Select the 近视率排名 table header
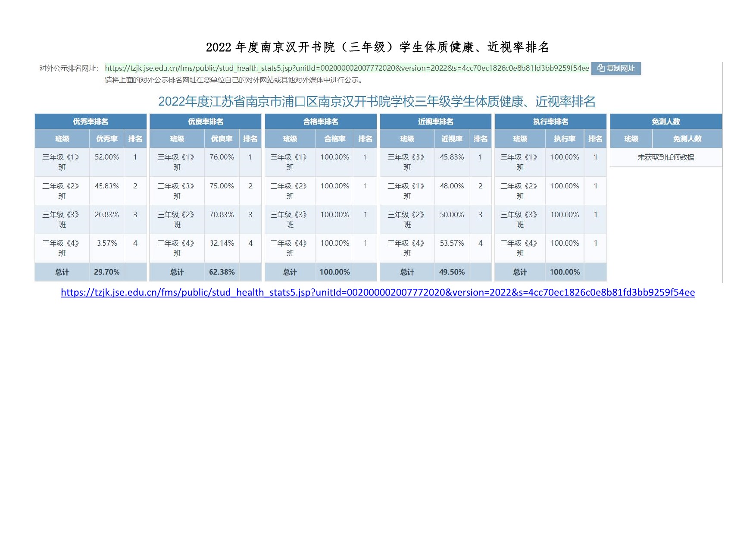Image resolution: width=756 pixels, height=535 pixels. [x=435, y=122]
